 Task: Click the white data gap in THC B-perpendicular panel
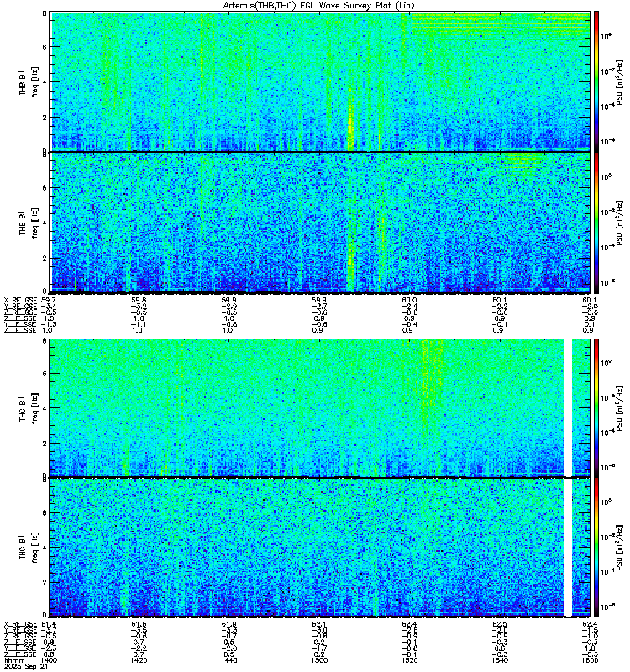tap(569, 407)
